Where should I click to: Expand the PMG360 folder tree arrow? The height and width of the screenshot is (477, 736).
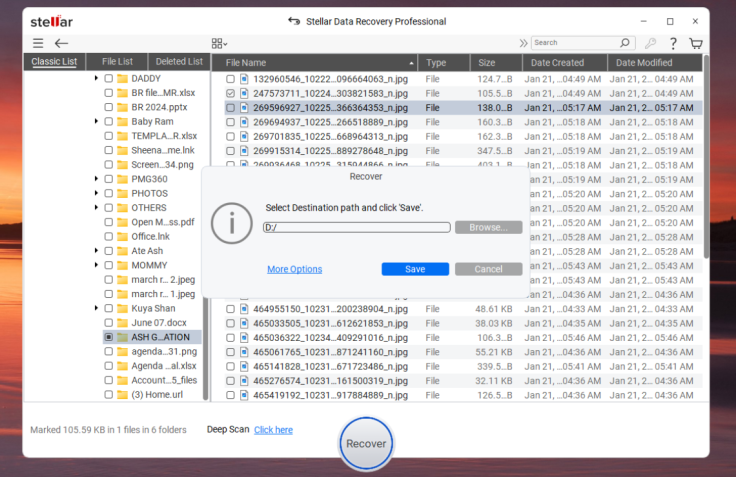coord(96,179)
